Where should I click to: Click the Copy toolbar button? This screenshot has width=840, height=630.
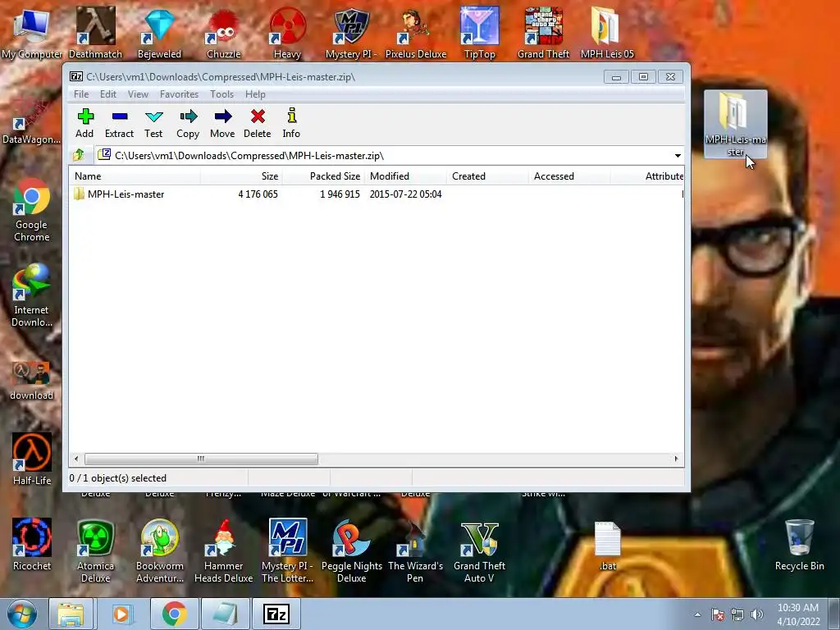pyautogui.click(x=188, y=124)
